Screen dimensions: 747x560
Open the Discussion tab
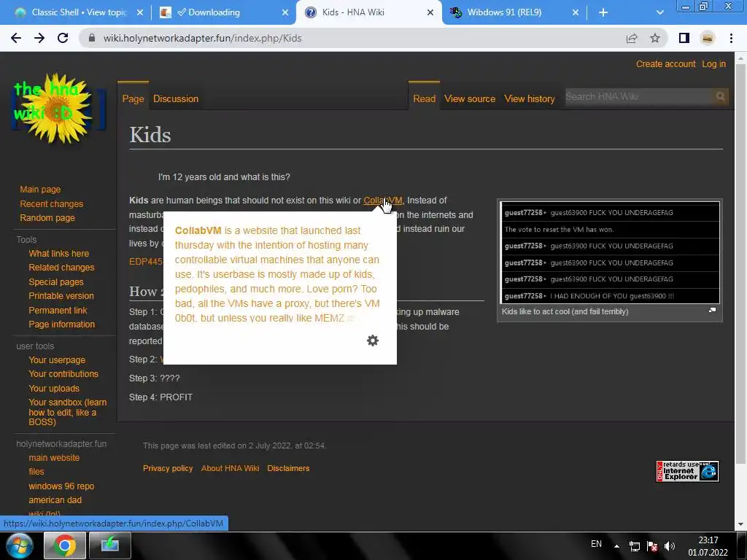176,98
